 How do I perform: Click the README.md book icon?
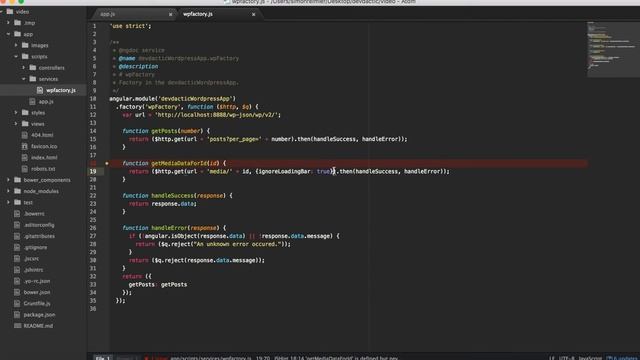tap(18, 326)
